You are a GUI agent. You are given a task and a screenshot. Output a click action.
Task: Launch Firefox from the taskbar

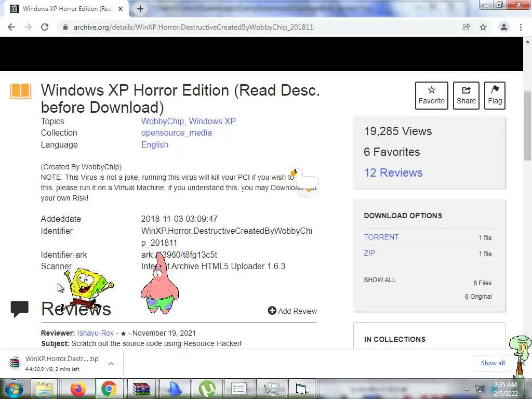[78, 389]
